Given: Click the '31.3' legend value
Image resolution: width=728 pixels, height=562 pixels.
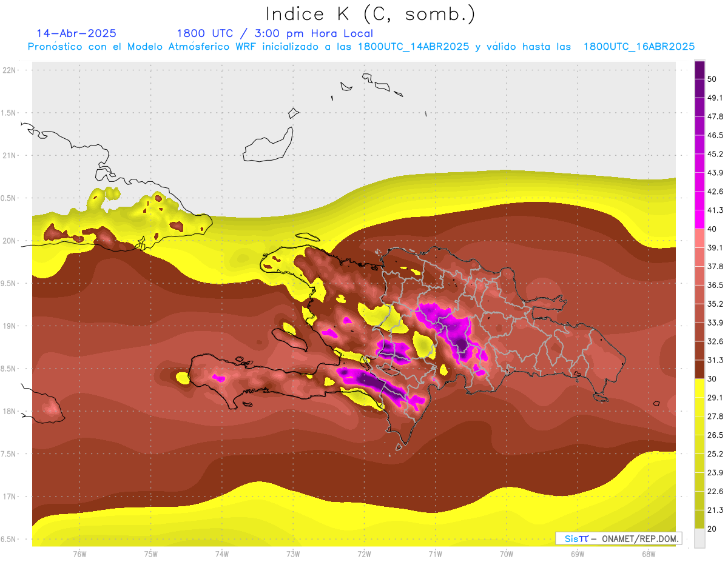Looking at the screenshot, I should pos(715,360).
